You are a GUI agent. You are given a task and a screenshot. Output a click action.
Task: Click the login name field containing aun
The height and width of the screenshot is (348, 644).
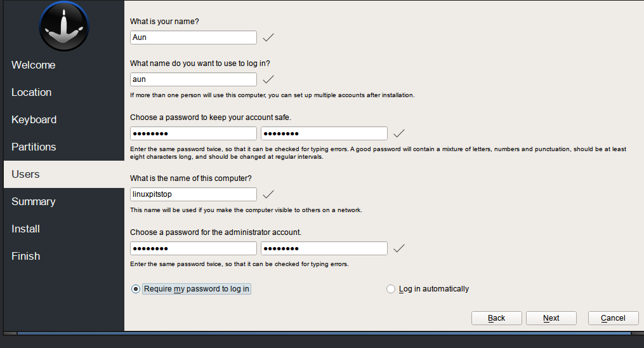194,79
